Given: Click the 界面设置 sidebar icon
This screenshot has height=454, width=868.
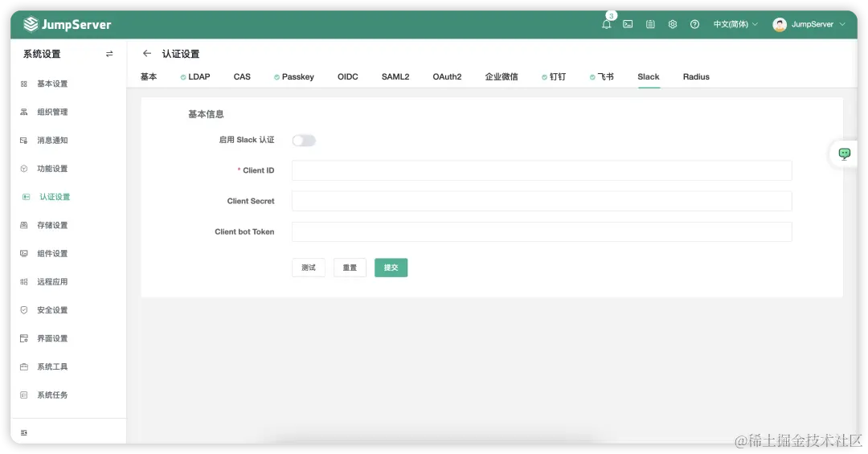Looking at the screenshot, I should pyautogui.click(x=24, y=338).
